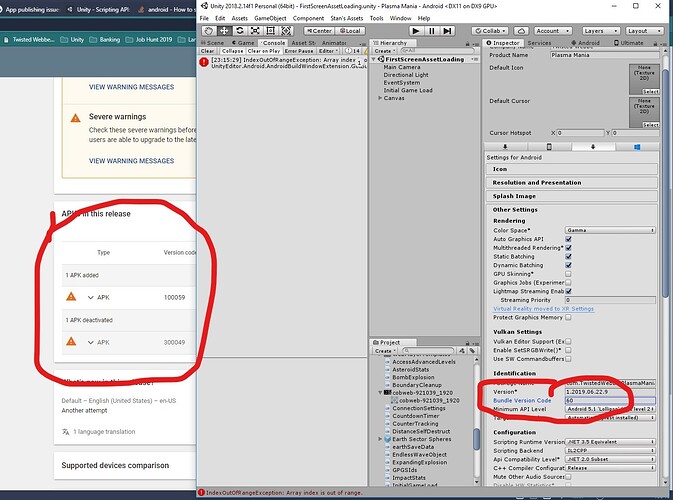Select the Windows Store platform settings tab
Screen dimensions: 673x500
637,147
